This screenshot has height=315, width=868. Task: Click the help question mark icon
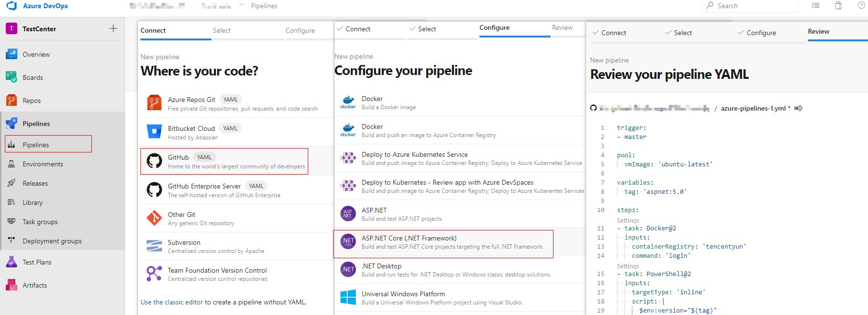tap(861, 6)
